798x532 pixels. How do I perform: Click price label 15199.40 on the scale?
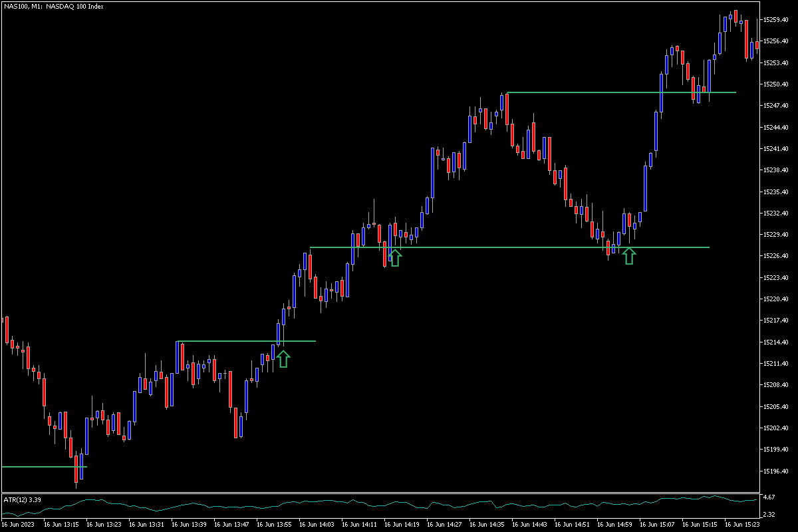pos(776,450)
